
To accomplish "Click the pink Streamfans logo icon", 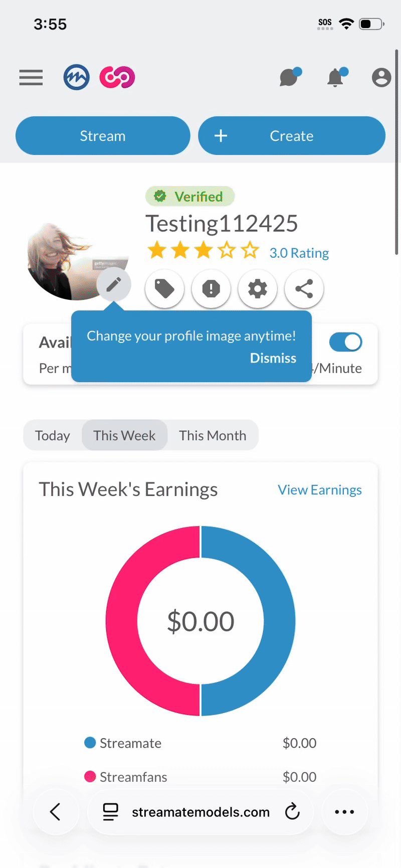I will point(117,78).
